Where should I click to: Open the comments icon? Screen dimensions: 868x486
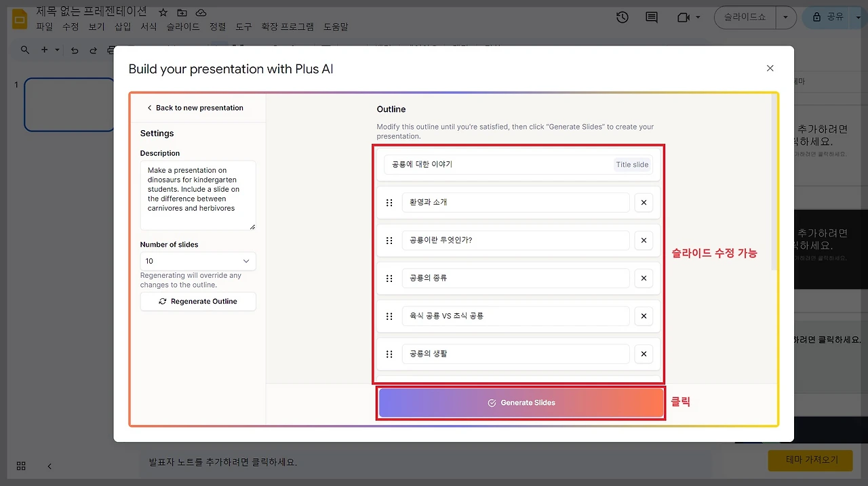pos(652,17)
